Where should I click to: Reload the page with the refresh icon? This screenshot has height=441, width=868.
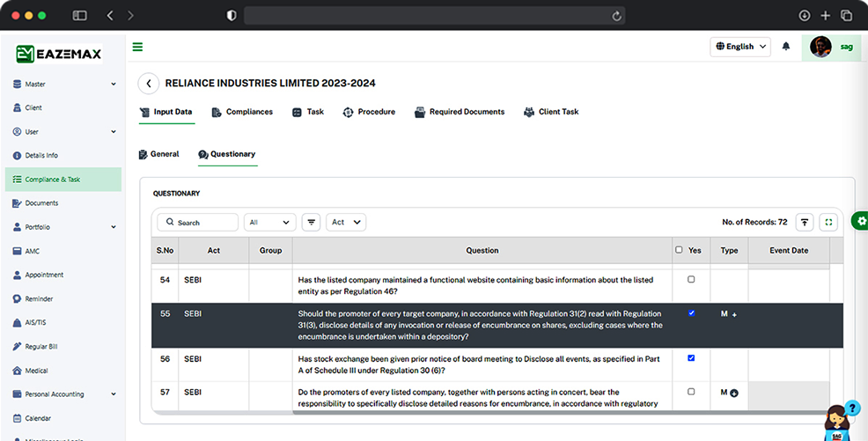[x=616, y=16]
